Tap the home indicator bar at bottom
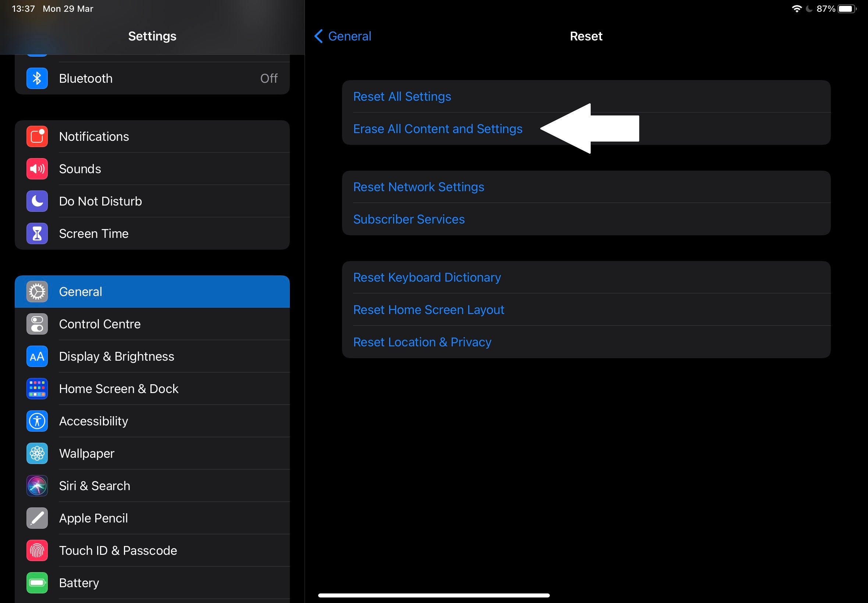The height and width of the screenshot is (603, 868). 434,595
